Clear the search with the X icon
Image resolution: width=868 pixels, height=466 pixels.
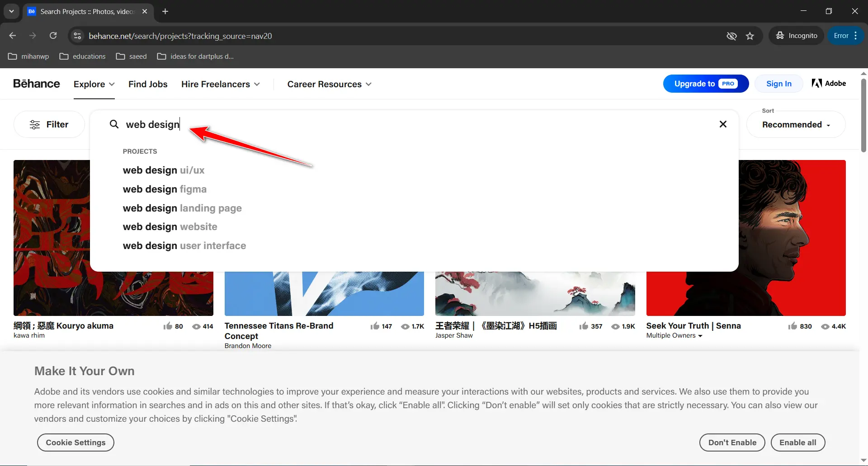click(x=723, y=124)
